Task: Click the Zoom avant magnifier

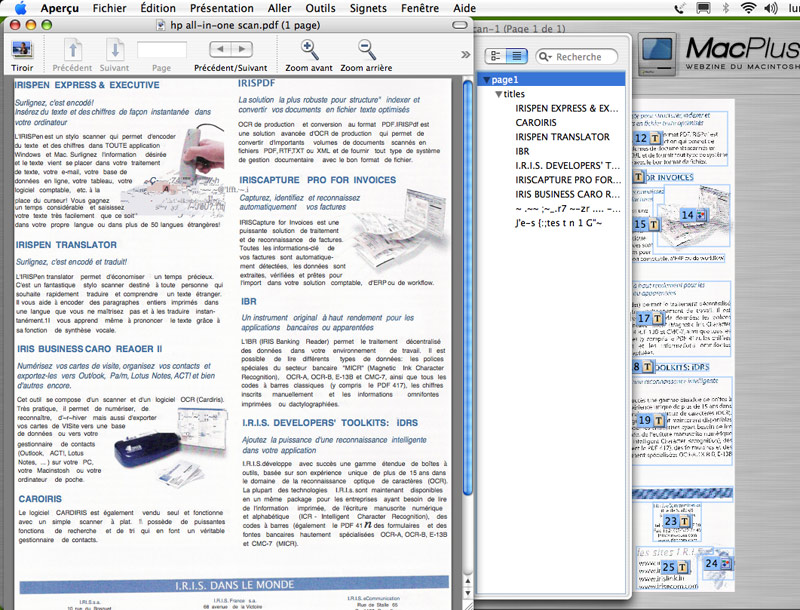Action: click(309, 49)
